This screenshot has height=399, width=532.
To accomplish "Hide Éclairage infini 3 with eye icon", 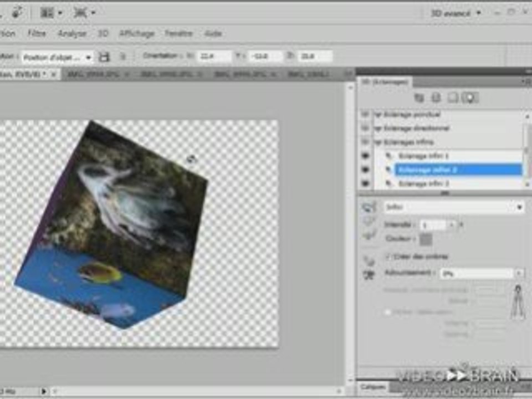I will (365, 183).
